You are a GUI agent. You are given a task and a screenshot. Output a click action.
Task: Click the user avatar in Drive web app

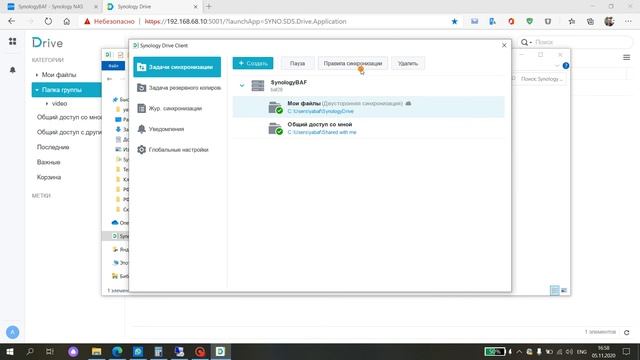(x=13, y=332)
